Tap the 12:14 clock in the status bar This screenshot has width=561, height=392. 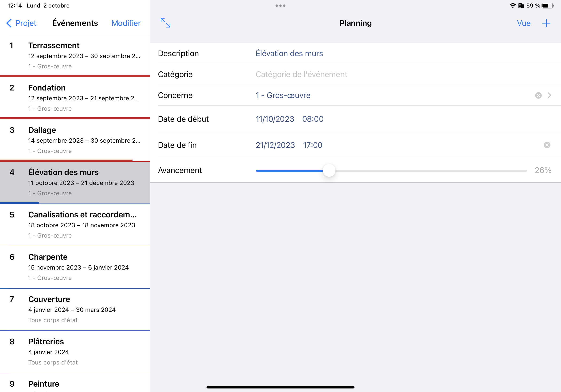[x=15, y=6]
